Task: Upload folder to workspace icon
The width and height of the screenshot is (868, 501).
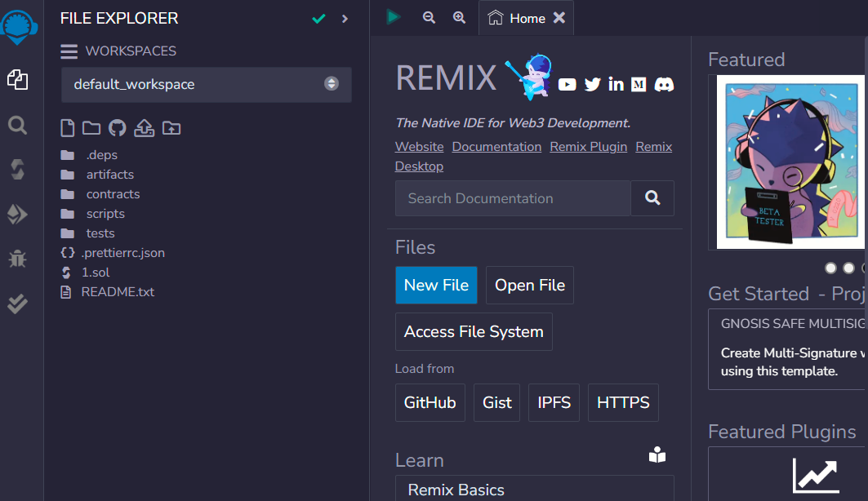Action: pyautogui.click(x=171, y=128)
